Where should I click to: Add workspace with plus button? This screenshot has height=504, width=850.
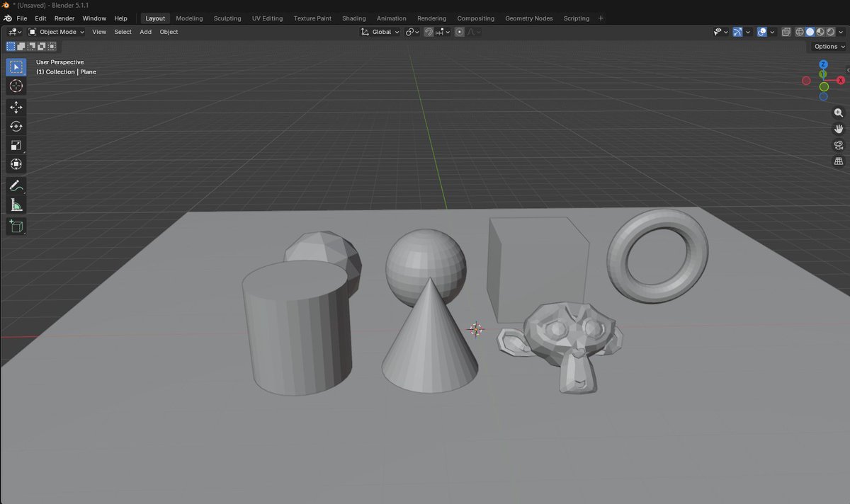tap(601, 18)
